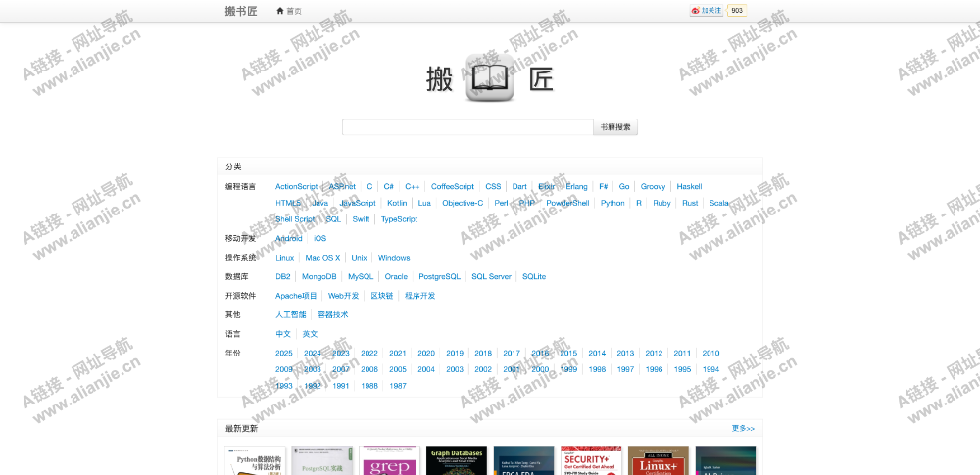Click the open book logo icon
This screenshot has width=980, height=475.
coord(490,78)
